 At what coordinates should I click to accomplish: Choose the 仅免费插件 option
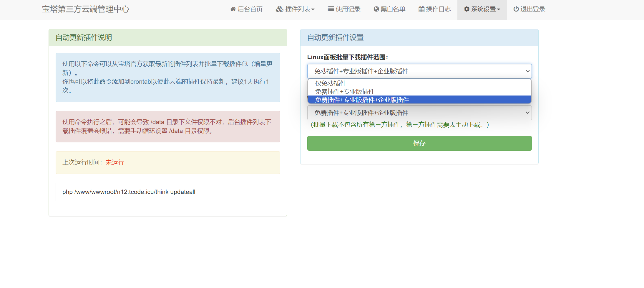[x=419, y=83]
